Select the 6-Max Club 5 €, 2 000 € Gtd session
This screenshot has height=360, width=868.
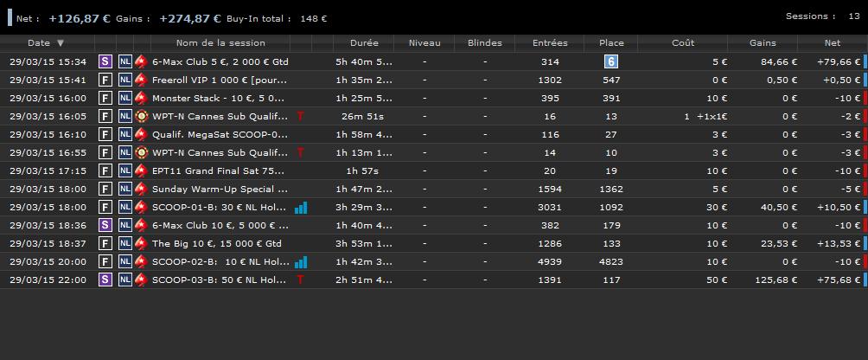tap(220, 61)
